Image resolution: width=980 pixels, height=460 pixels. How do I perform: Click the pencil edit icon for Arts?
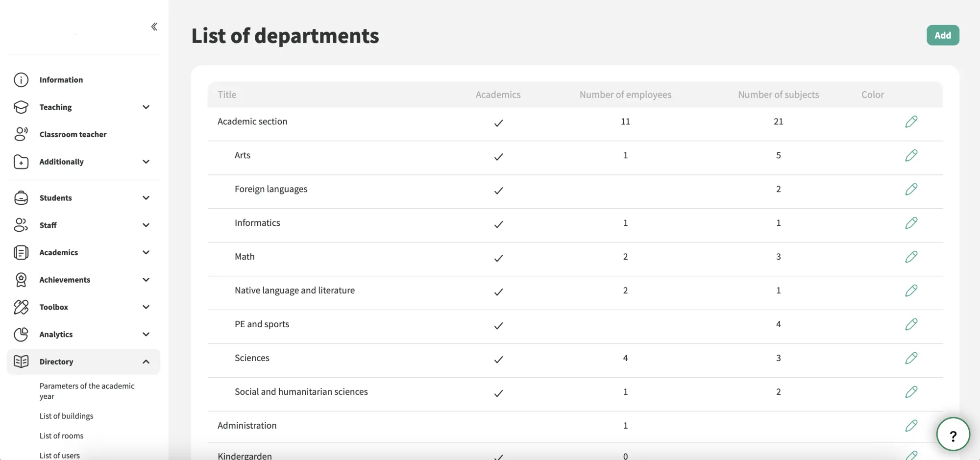tap(911, 155)
